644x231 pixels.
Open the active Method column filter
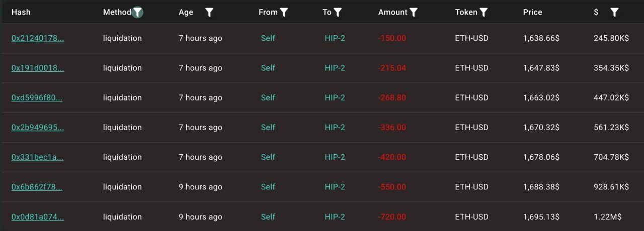pos(137,13)
